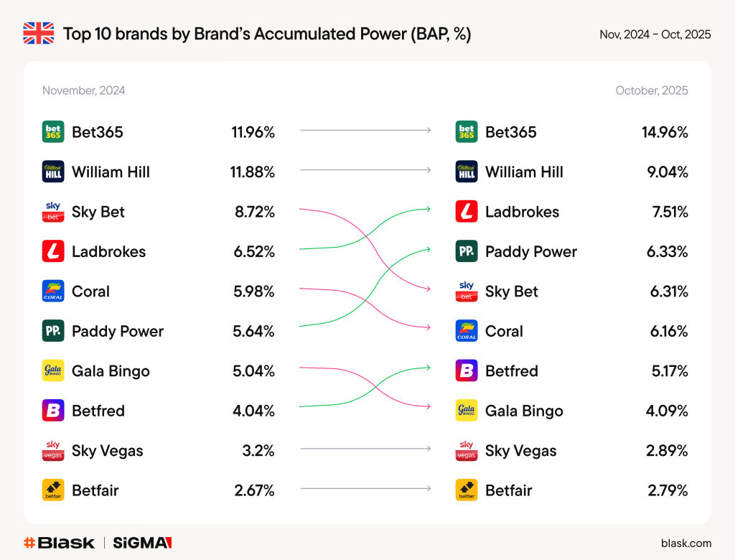The height and width of the screenshot is (560, 735).
Task: Click the October, 2025 column header
Action: (651, 90)
